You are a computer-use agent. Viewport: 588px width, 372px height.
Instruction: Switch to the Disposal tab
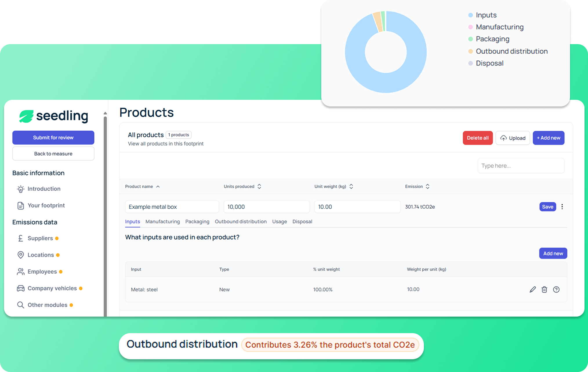tap(302, 222)
